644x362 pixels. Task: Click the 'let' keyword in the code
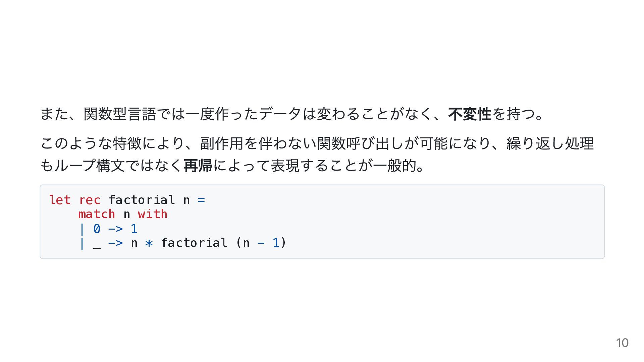pyautogui.click(x=60, y=200)
